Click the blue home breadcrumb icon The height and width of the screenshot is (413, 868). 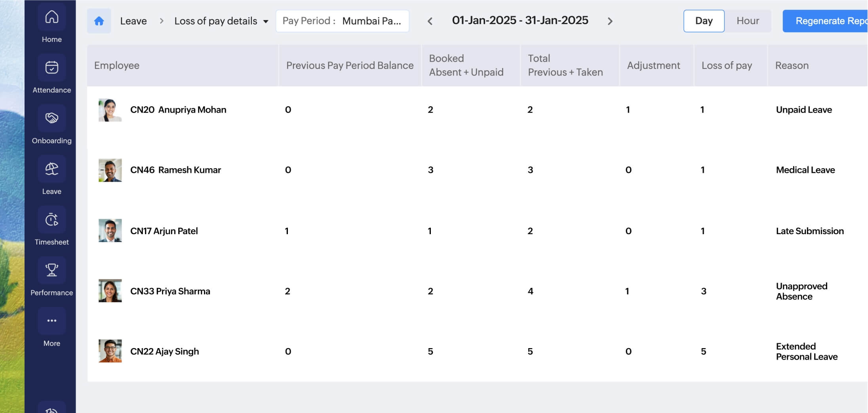99,21
